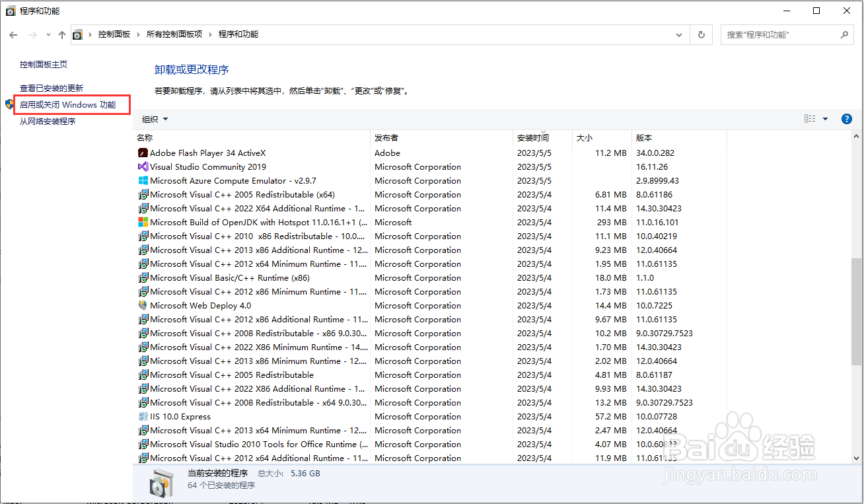
Task: Open 从网络安装程序 link
Action: (x=48, y=122)
